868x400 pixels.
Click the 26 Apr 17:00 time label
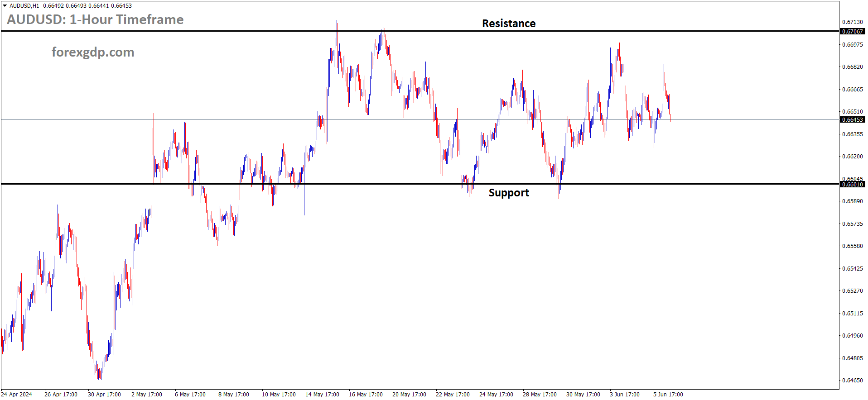tap(61, 395)
